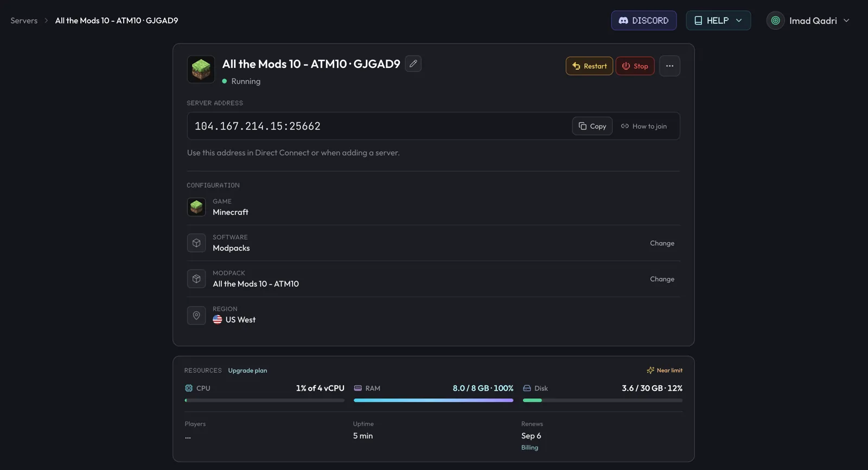This screenshot has height=470, width=868.
Task: Stop the server
Action: click(x=635, y=66)
